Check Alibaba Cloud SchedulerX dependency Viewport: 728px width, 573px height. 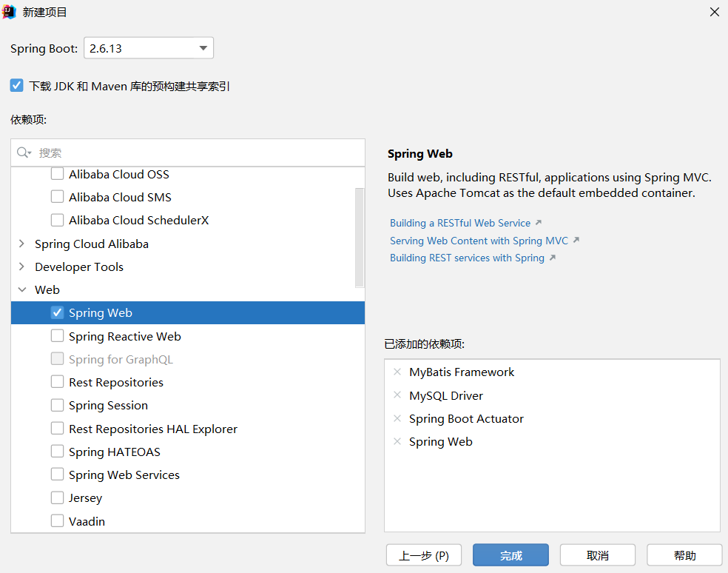point(57,220)
